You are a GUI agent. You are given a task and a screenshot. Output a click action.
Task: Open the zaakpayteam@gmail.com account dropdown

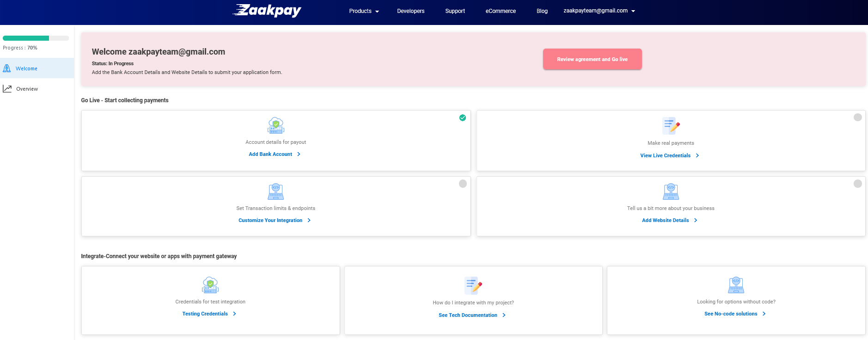(599, 11)
